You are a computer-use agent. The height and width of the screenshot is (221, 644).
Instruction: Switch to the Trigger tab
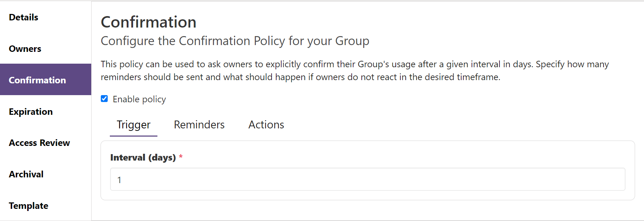(x=133, y=125)
